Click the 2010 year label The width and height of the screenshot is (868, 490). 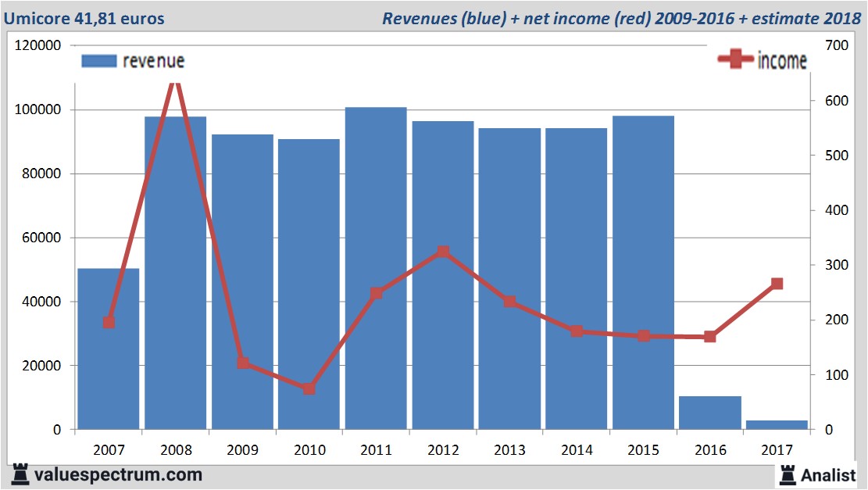coord(309,449)
